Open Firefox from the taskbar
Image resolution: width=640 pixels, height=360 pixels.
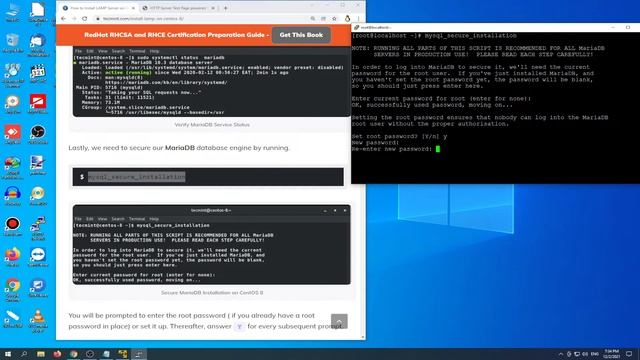tap(57, 354)
